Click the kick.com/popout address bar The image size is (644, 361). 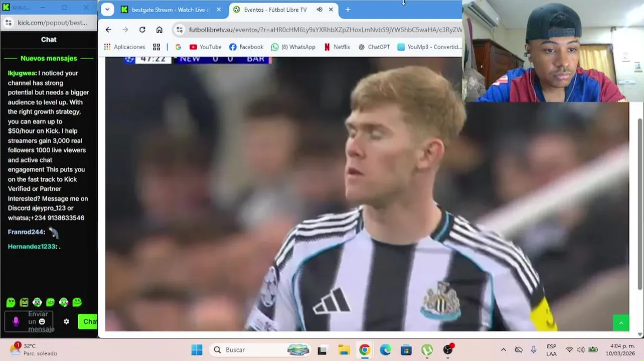pyautogui.click(x=52, y=23)
